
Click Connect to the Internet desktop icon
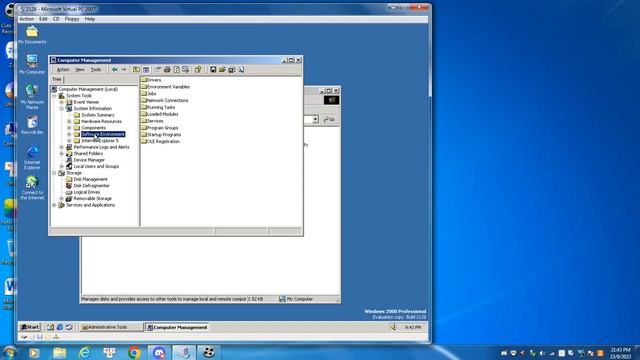coord(32,188)
